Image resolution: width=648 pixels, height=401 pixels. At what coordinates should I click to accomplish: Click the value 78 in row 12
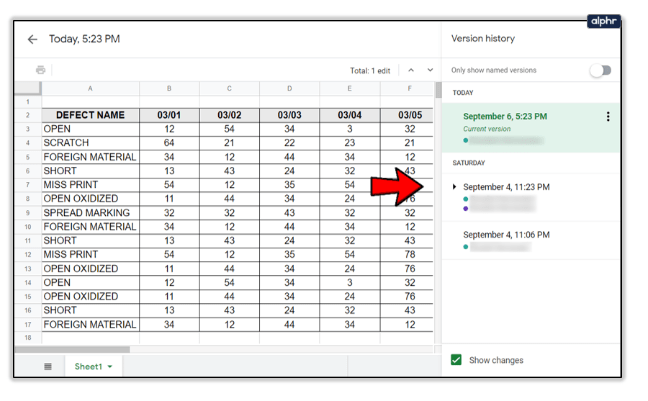[x=409, y=255]
